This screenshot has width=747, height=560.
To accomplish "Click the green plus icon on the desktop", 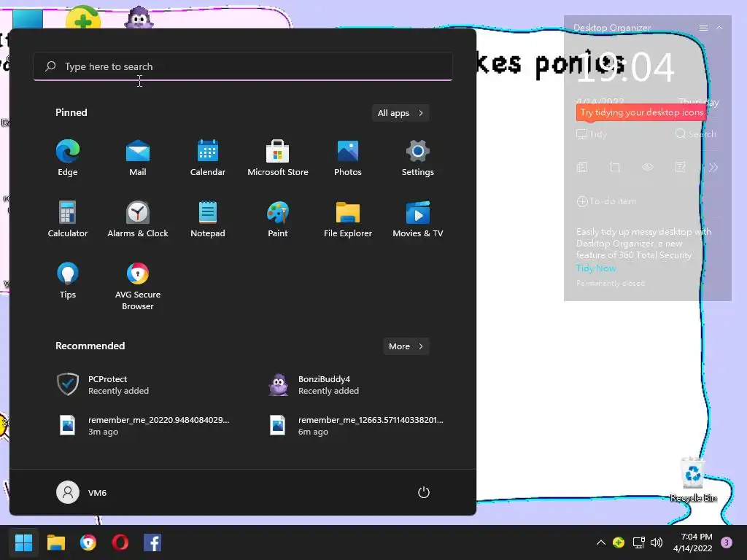I will point(83,19).
